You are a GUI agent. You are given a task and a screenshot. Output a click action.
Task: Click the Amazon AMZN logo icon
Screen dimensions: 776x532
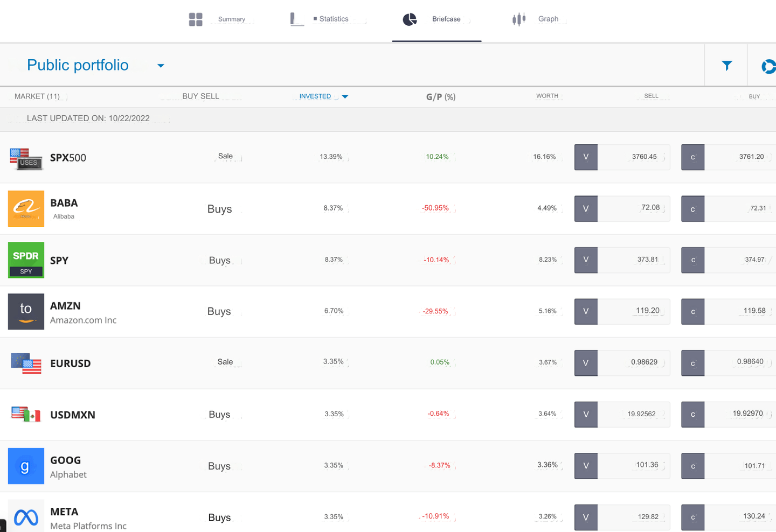[26, 311]
